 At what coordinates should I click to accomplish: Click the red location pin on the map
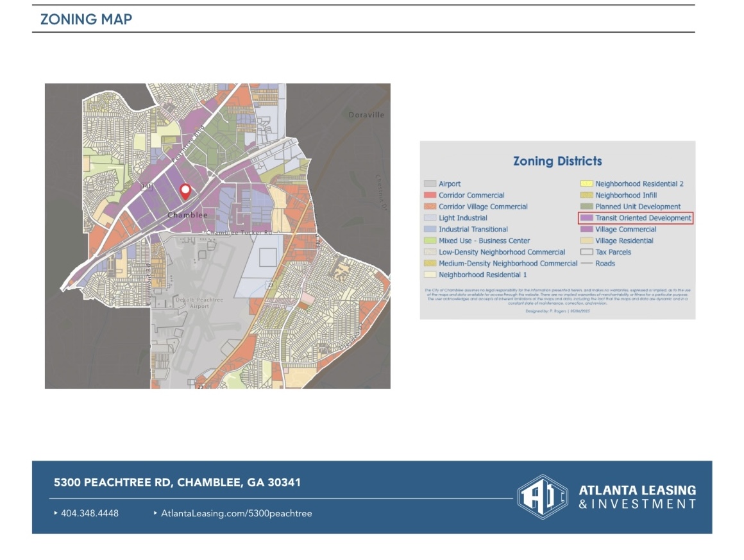point(185,191)
